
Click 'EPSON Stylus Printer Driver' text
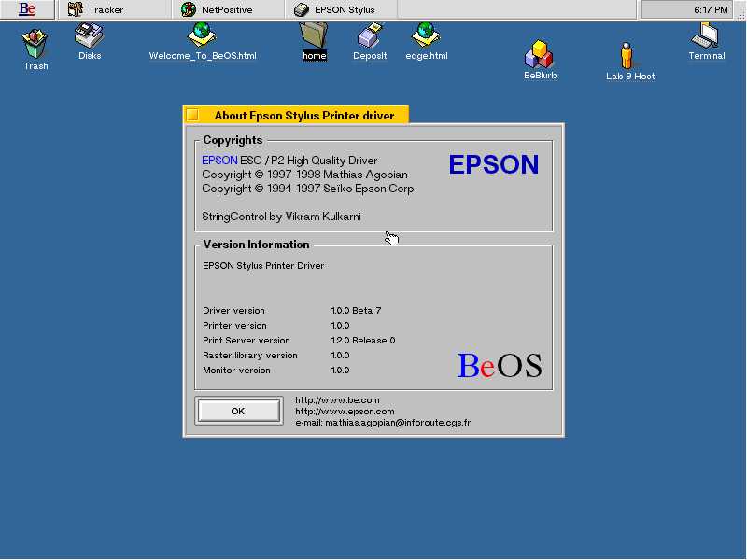pos(263,266)
